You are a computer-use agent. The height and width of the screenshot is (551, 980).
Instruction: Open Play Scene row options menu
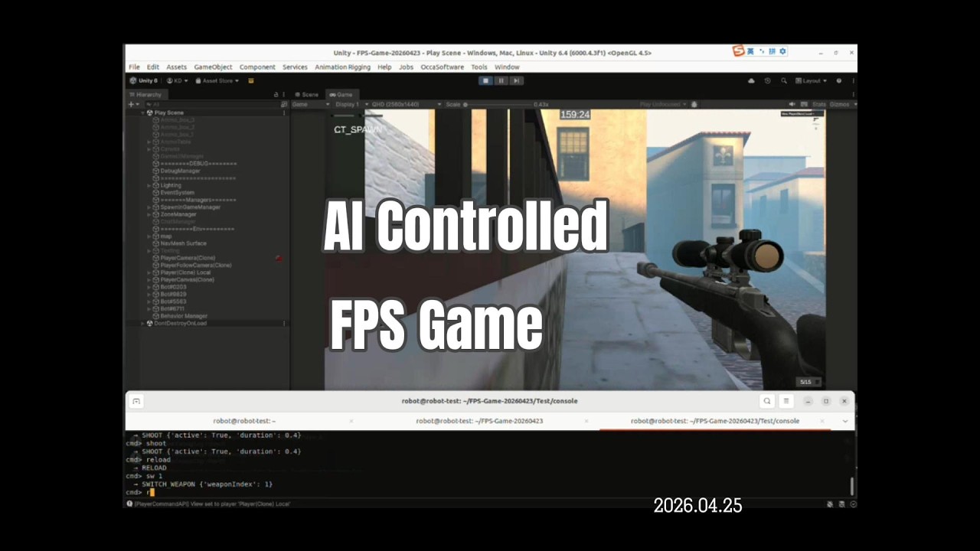pyautogui.click(x=284, y=112)
